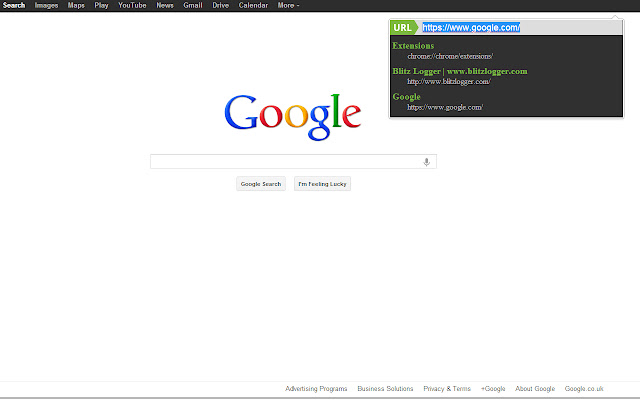640x400 pixels.
Task: Click https://www.google.com/ address under Google entry
Action: coord(445,107)
